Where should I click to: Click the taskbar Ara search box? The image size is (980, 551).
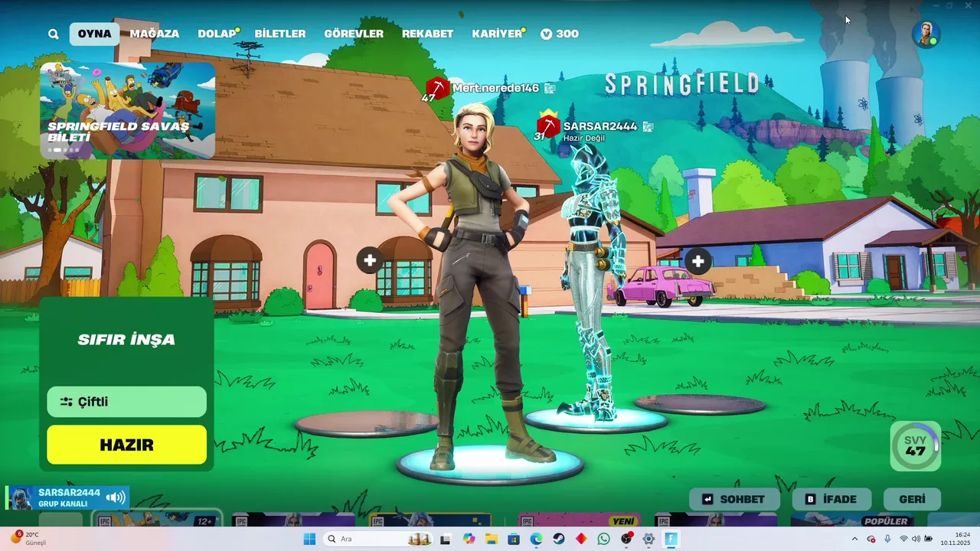coord(377,539)
